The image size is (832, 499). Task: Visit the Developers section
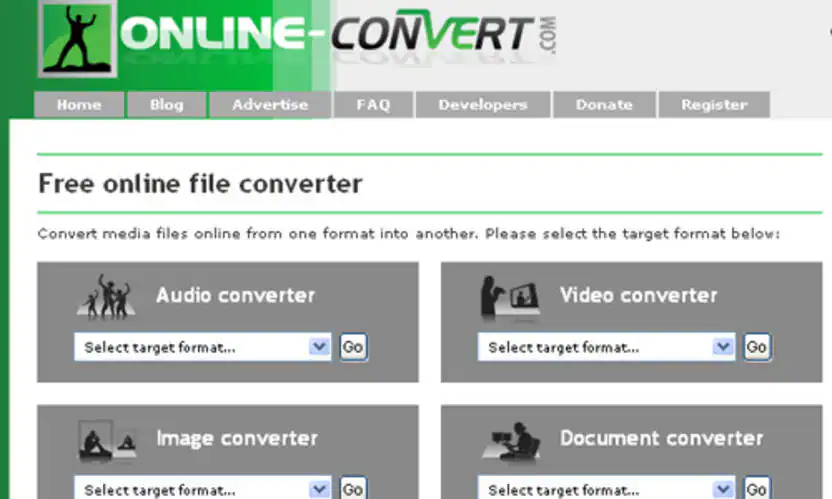(x=483, y=105)
